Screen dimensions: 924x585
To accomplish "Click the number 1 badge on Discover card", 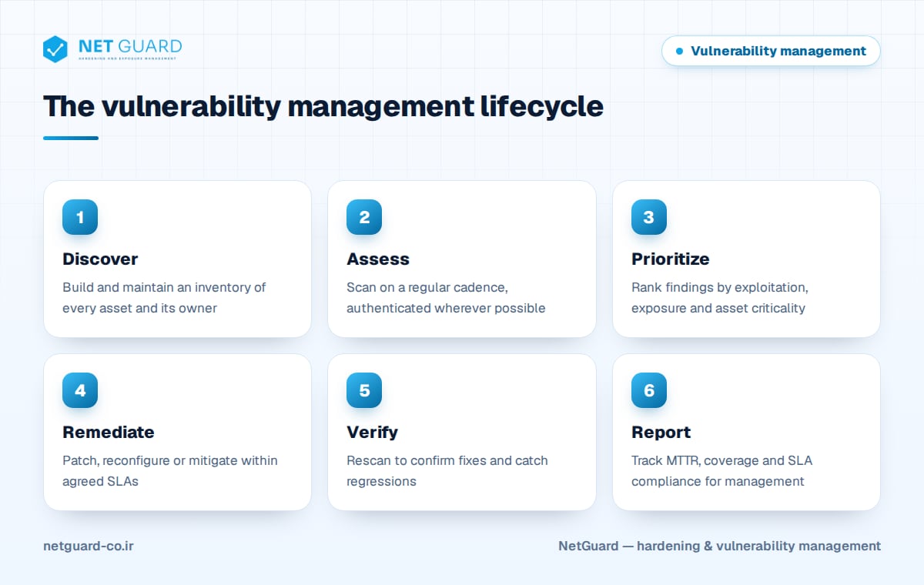I will (80, 217).
